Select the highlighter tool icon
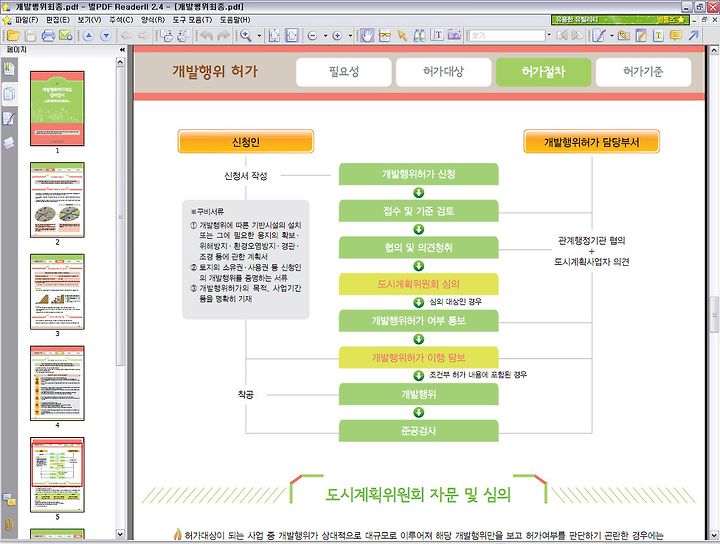 [641, 35]
